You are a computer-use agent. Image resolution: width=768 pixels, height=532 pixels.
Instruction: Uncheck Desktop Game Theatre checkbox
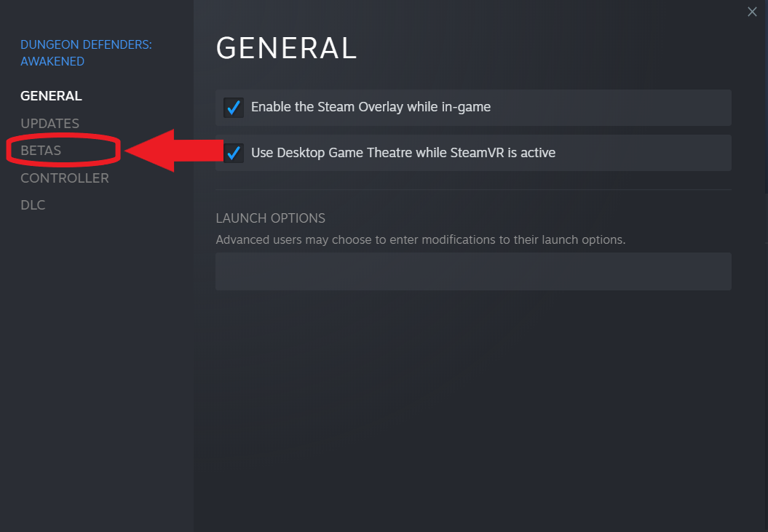(x=234, y=153)
